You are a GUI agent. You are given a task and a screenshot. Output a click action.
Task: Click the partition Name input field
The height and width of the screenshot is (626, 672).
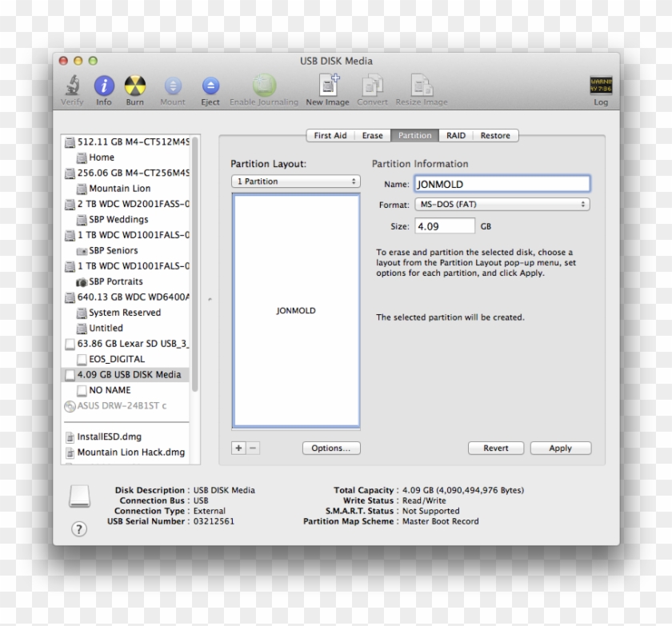502,183
